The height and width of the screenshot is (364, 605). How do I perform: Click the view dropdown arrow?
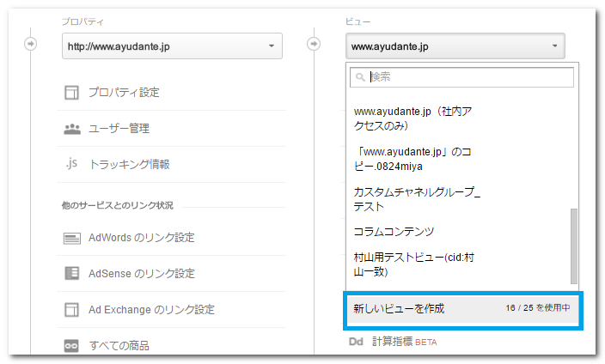(555, 45)
